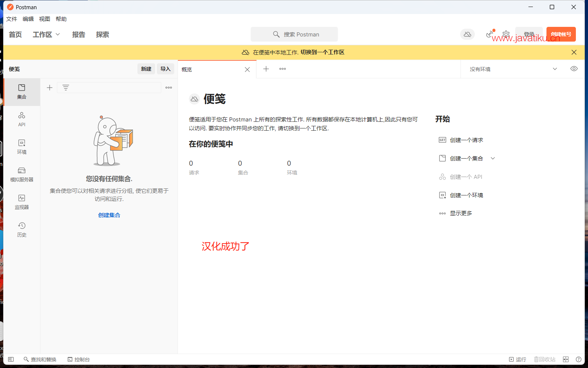This screenshot has width=588, height=368.
Task: Click the offline cloud sync icon in header
Action: point(467,34)
